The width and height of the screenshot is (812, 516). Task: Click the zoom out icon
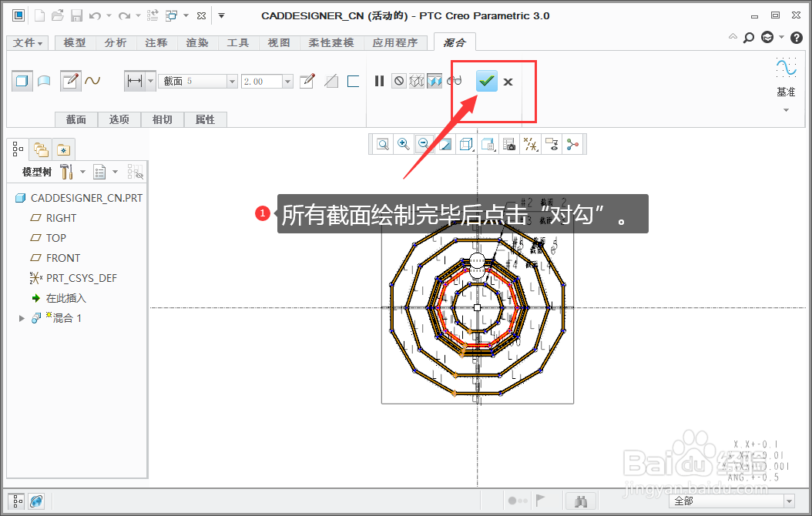click(424, 144)
